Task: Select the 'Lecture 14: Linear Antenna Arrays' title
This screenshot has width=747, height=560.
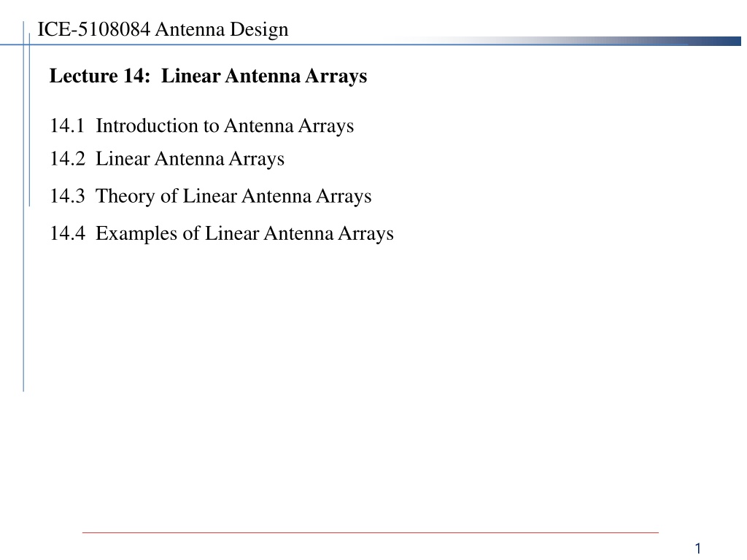Action: (x=208, y=76)
